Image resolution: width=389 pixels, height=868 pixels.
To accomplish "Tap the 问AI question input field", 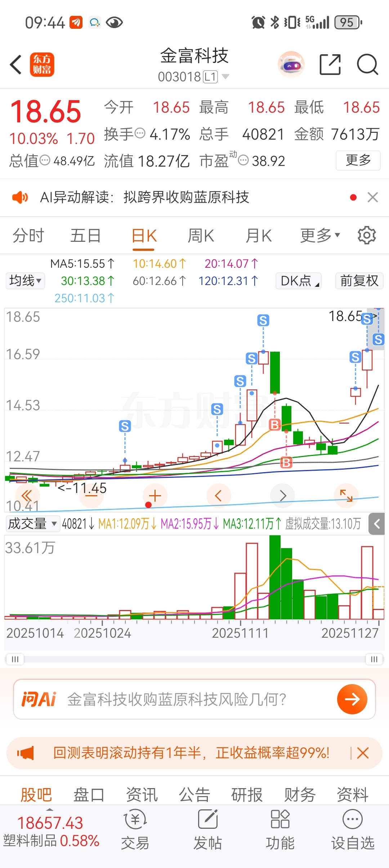I will 194,699.
